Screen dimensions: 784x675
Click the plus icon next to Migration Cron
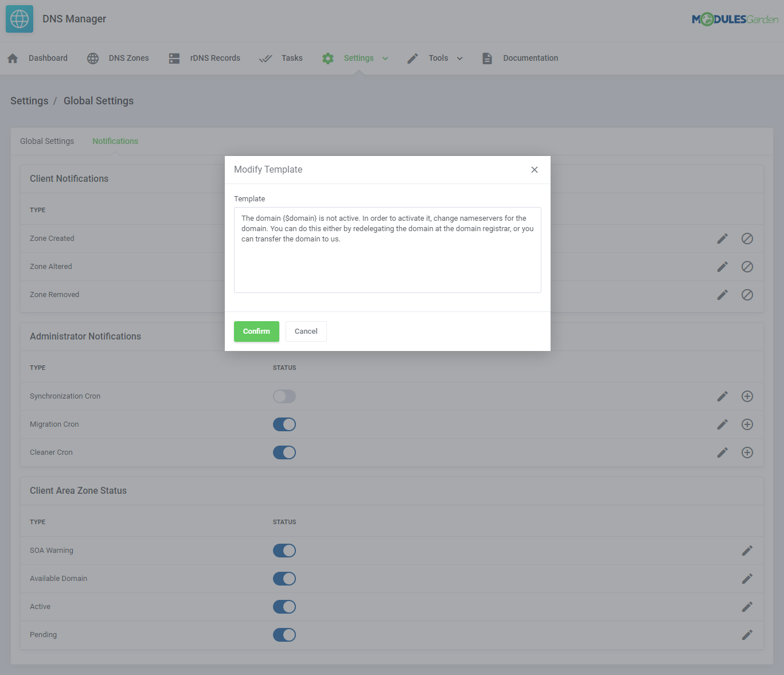click(x=747, y=424)
